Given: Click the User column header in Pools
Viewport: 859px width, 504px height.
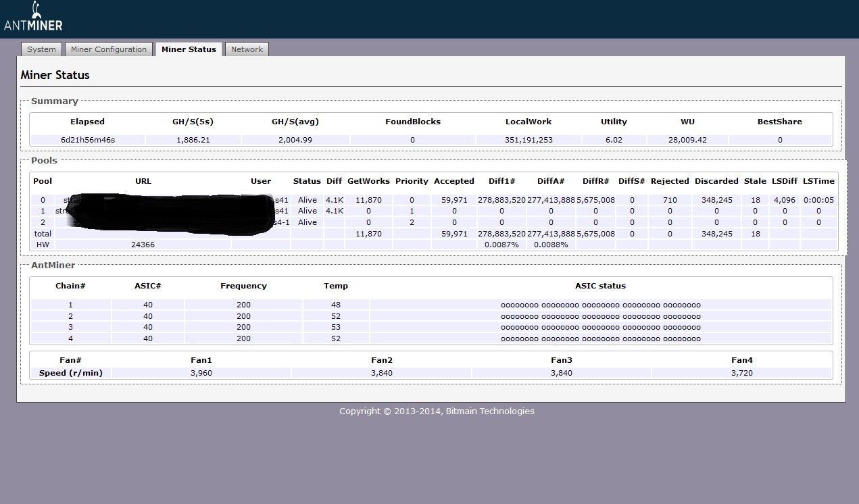Looking at the screenshot, I should (261, 181).
